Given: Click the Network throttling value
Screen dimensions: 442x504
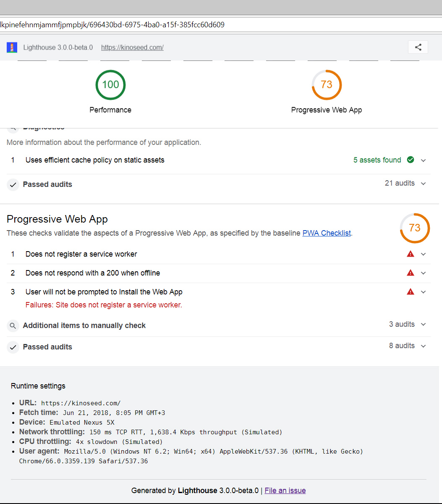Looking at the screenshot, I should (x=186, y=432).
